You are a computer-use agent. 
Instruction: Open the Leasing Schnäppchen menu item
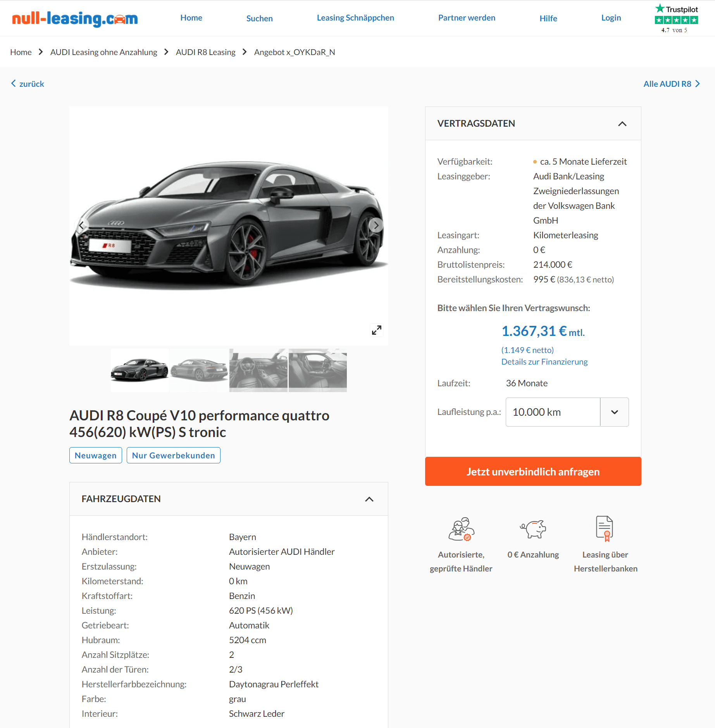click(x=355, y=18)
